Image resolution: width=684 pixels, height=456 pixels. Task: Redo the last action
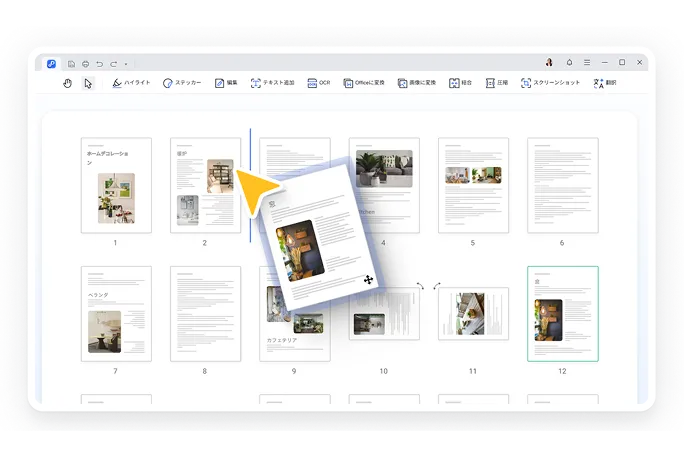pyautogui.click(x=113, y=64)
